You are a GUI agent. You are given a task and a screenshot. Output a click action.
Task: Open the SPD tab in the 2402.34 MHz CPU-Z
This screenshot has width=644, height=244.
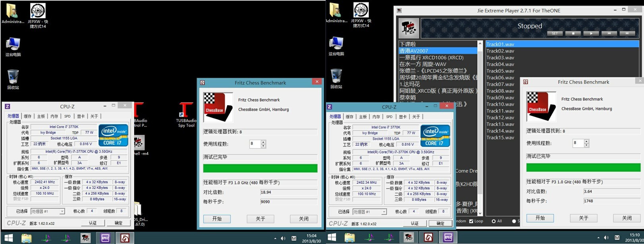[x=389, y=117]
